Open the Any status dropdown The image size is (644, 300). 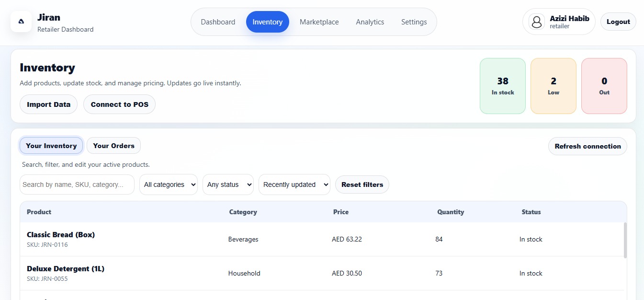point(227,185)
